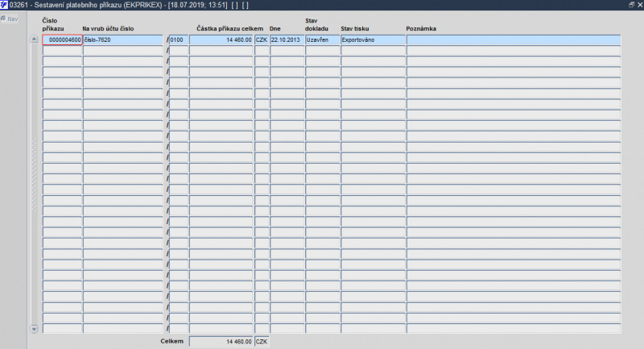Click Částka příkazu celkem header
This screenshot has width=644, height=349.
pyautogui.click(x=229, y=29)
